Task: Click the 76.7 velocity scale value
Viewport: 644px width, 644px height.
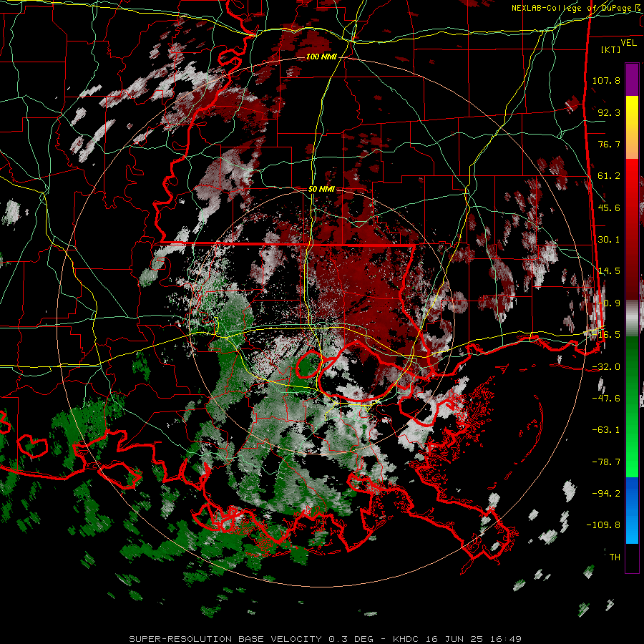Action: 609,144
